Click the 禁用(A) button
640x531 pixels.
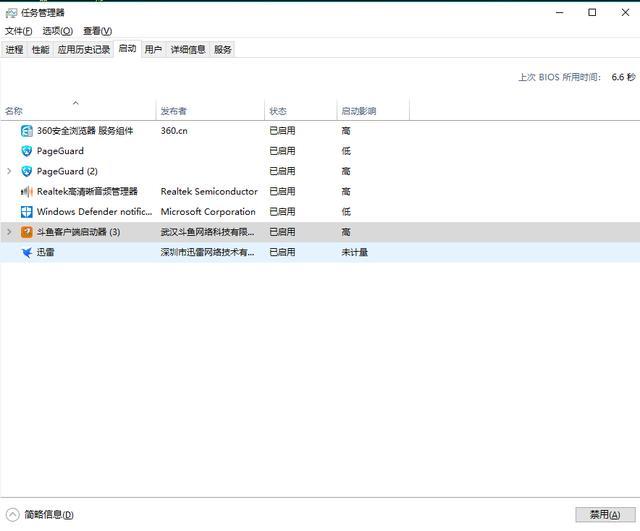click(x=605, y=515)
